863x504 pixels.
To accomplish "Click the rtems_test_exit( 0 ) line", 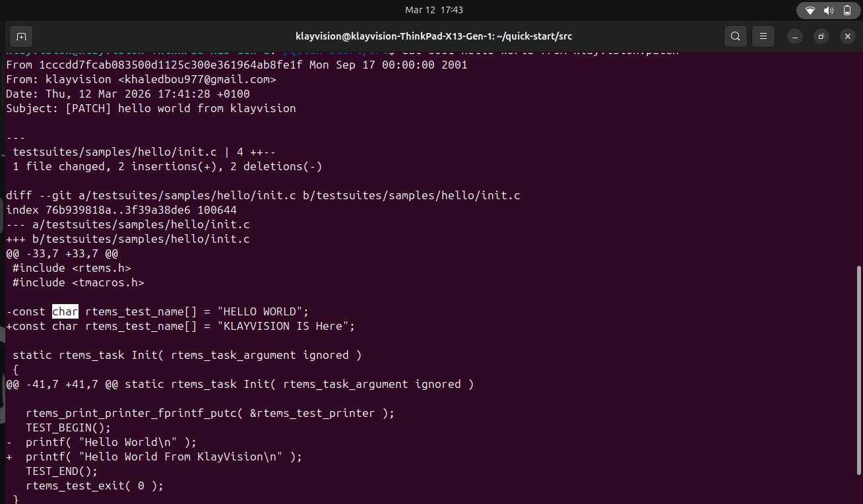I will 94,486.
